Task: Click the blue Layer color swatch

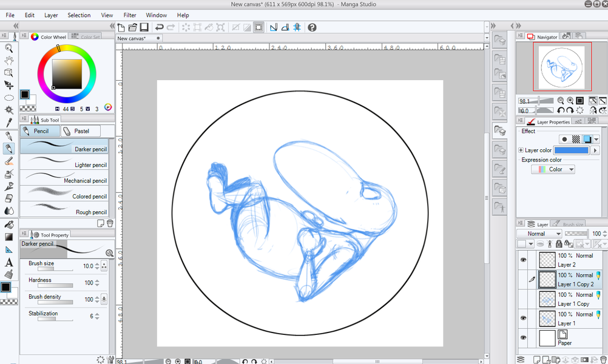Action: pos(572,150)
